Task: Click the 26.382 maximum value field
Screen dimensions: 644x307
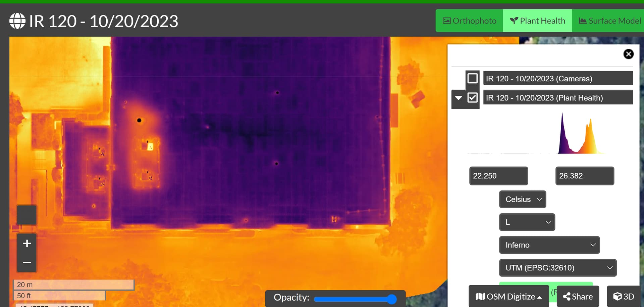Action: tap(585, 176)
